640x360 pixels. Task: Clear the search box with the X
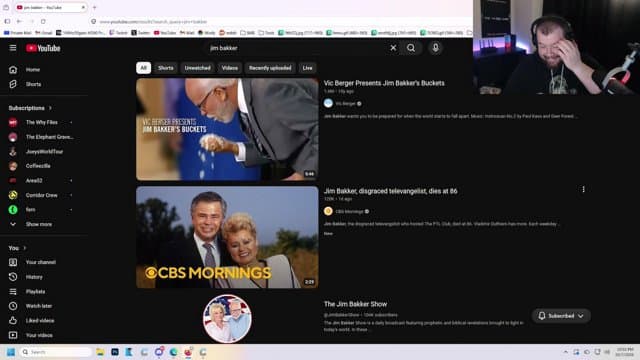pyautogui.click(x=393, y=48)
